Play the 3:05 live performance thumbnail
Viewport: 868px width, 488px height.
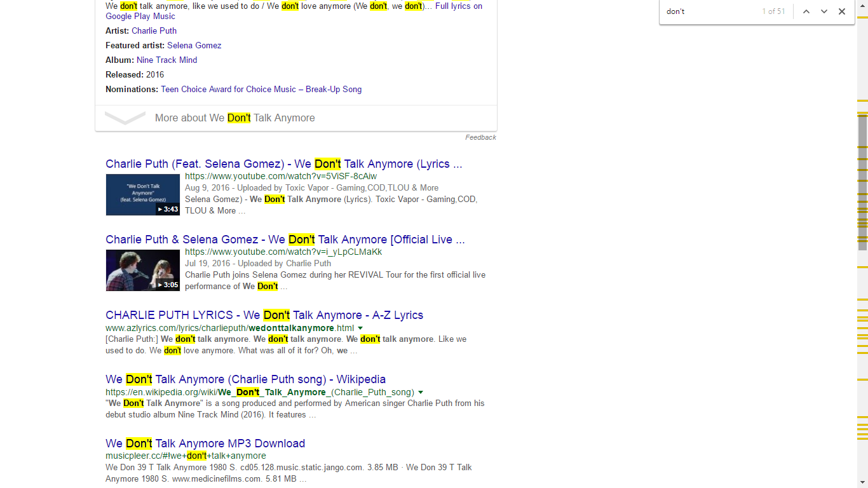143,270
